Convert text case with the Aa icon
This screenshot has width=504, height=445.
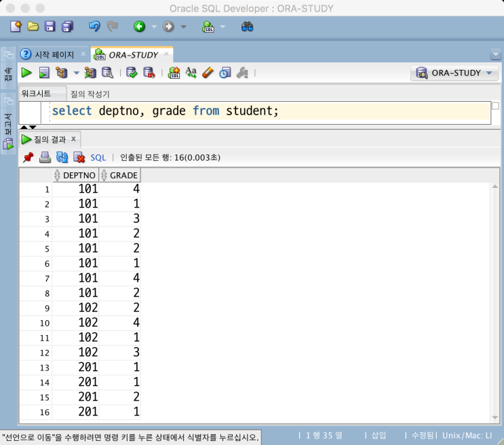click(191, 73)
